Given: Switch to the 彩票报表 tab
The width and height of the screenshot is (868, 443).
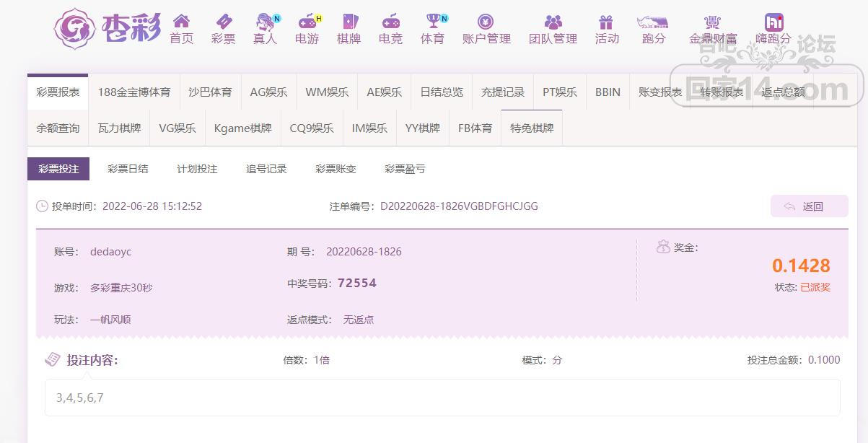Looking at the screenshot, I should pos(58,92).
